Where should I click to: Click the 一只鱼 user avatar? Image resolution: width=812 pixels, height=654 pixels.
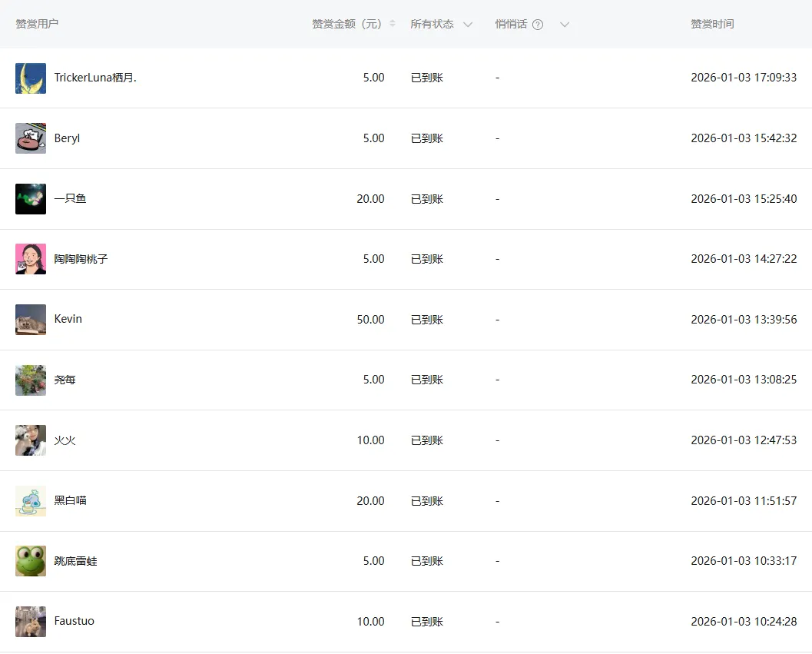pyautogui.click(x=31, y=199)
